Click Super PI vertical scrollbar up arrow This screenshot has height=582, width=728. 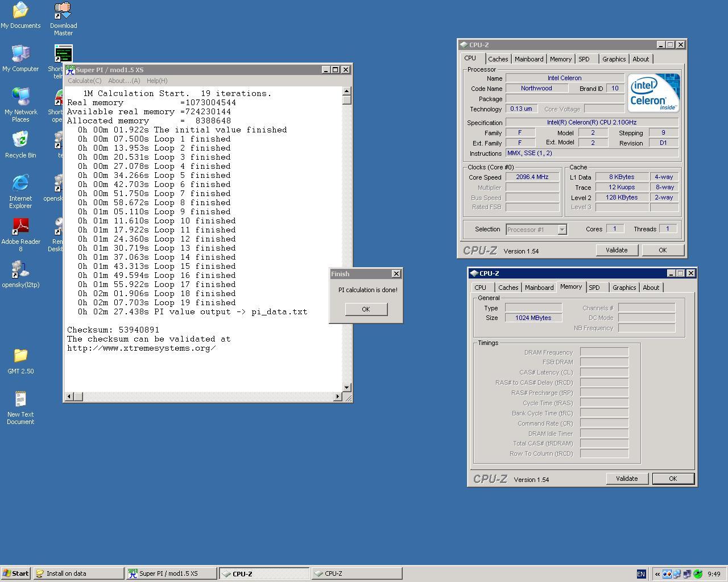point(346,91)
